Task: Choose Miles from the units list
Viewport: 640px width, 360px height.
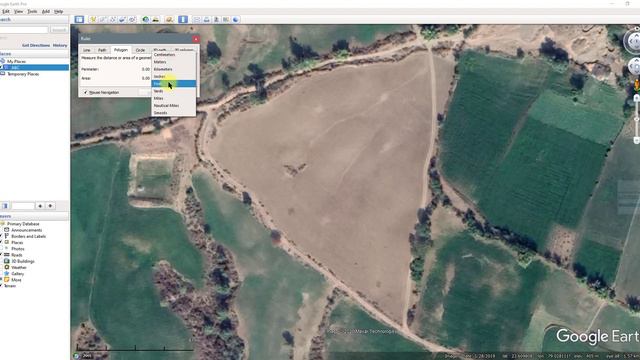Action: [x=173, y=98]
